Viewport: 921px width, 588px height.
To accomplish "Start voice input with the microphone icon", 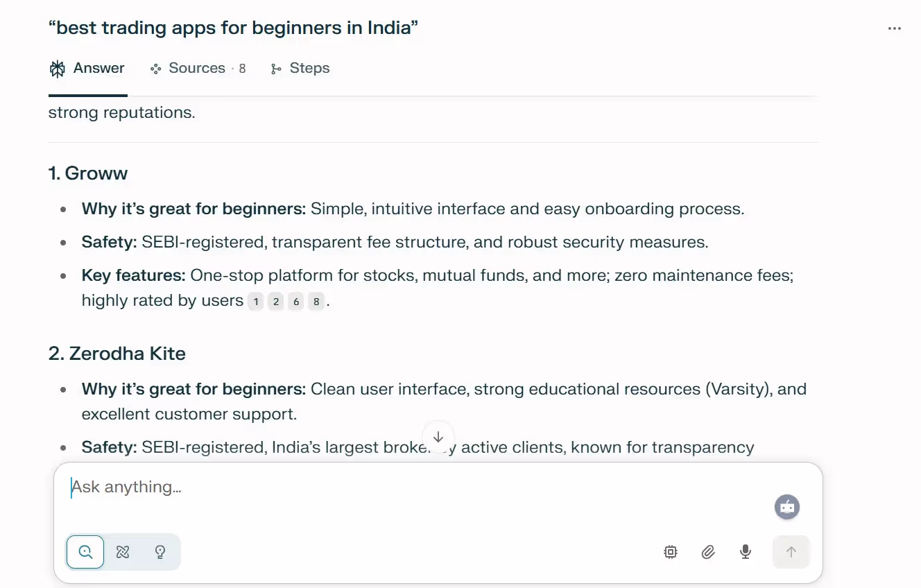I will [x=746, y=552].
